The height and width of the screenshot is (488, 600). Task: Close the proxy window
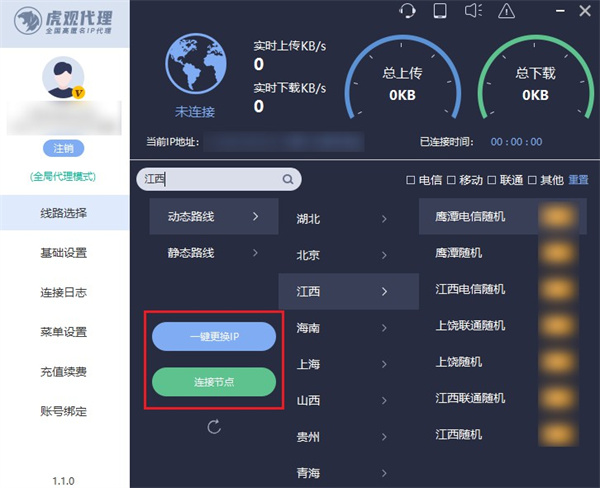(x=585, y=11)
